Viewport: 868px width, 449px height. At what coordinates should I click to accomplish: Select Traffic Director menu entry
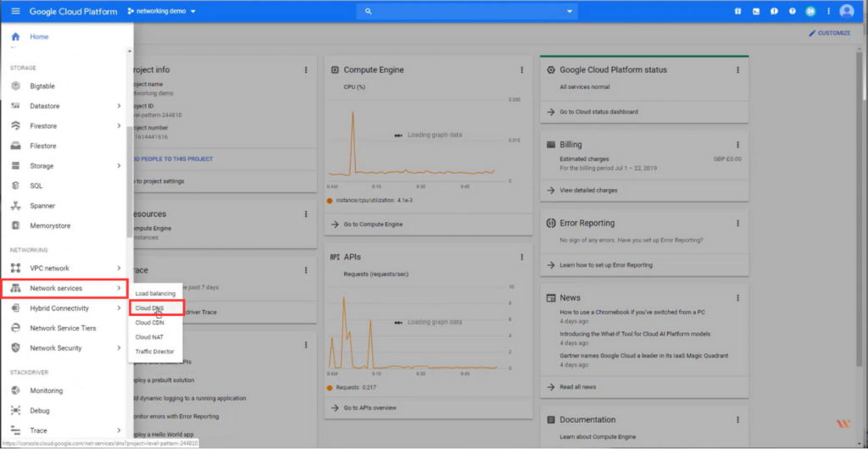(155, 351)
